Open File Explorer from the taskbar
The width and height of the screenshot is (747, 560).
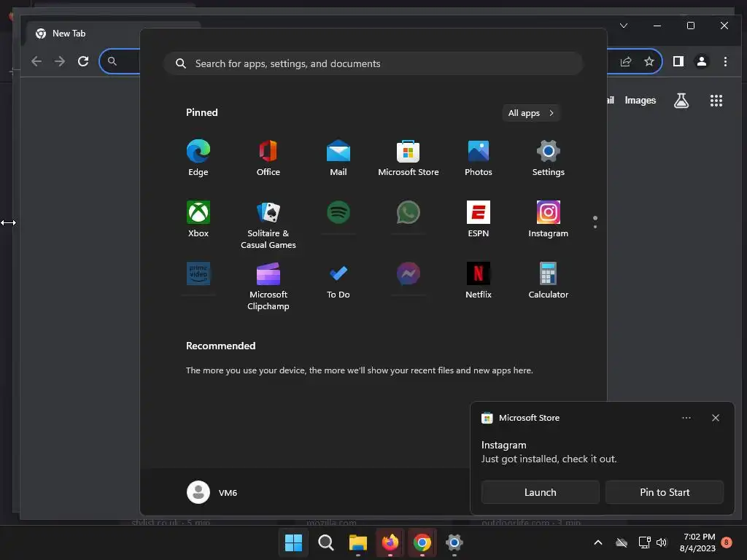[x=357, y=542]
